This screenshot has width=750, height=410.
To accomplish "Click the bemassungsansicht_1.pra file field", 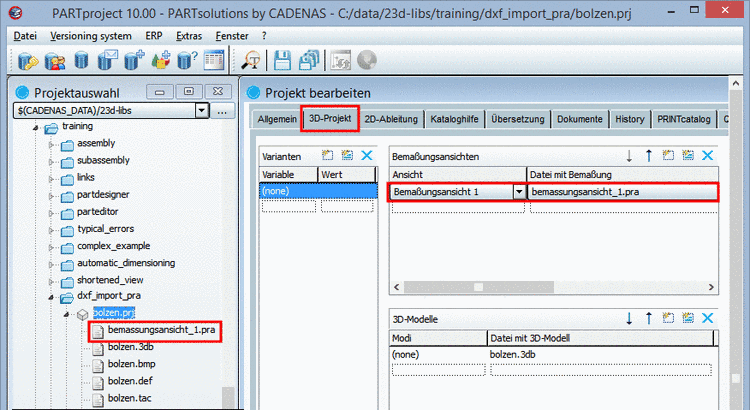I will point(623,192).
